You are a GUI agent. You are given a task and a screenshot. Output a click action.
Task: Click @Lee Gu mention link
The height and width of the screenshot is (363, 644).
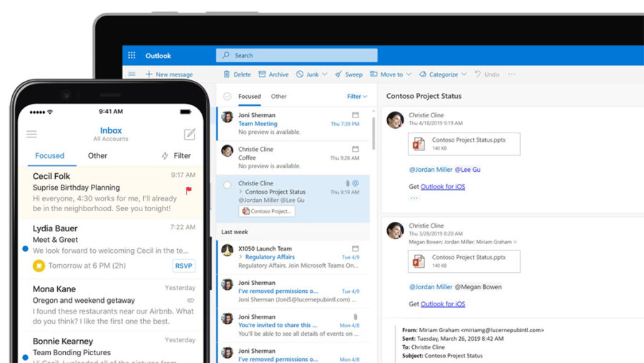(x=468, y=170)
